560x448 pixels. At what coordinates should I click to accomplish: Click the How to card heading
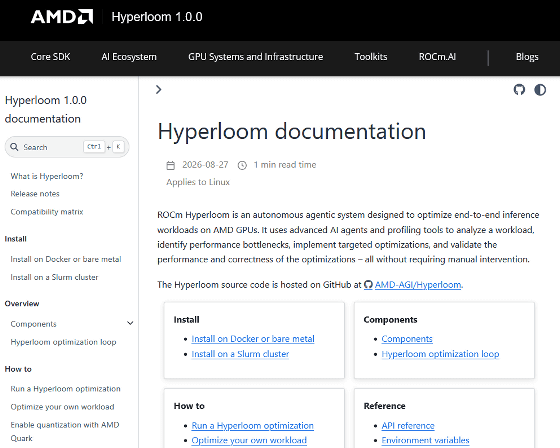(x=189, y=406)
